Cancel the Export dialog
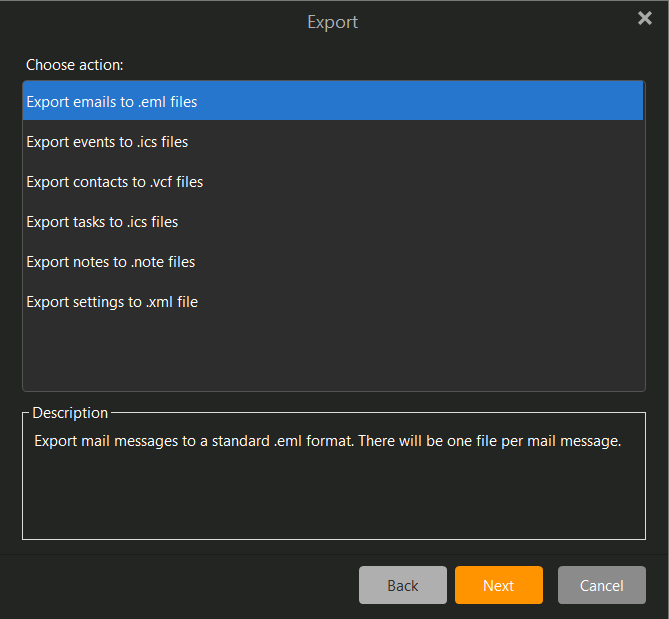This screenshot has height=619, width=669. (602, 585)
